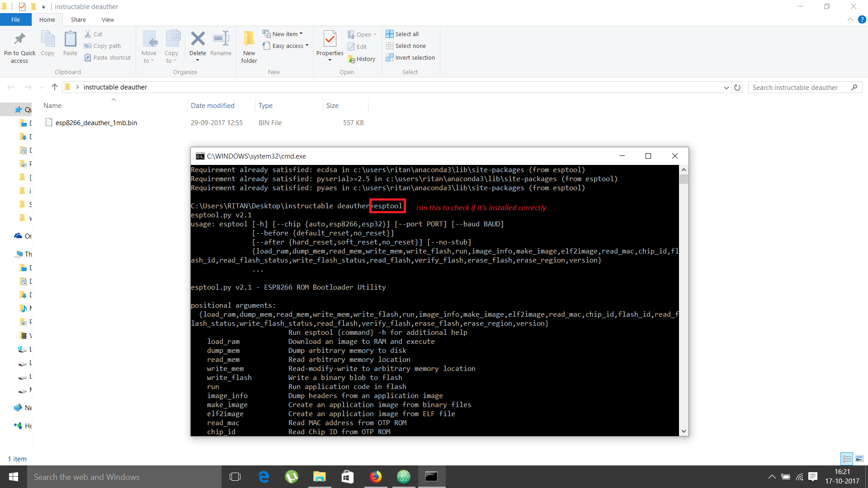Click Select all

402,34
